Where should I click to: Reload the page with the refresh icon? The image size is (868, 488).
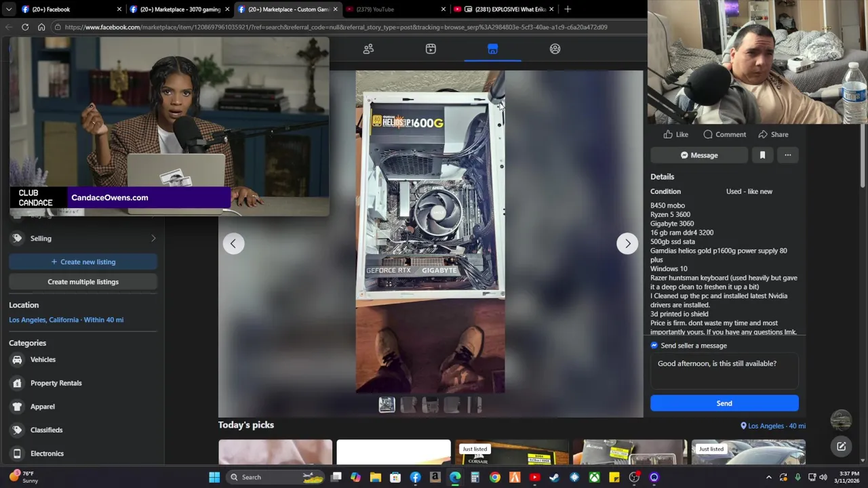[x=25, y=27]
